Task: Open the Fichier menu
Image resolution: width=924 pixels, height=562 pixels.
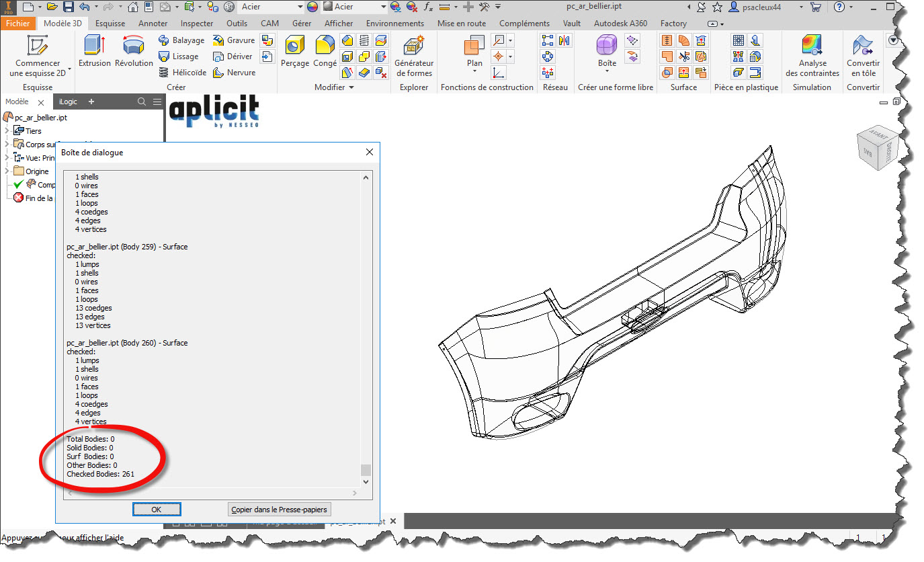Action: 17,24
